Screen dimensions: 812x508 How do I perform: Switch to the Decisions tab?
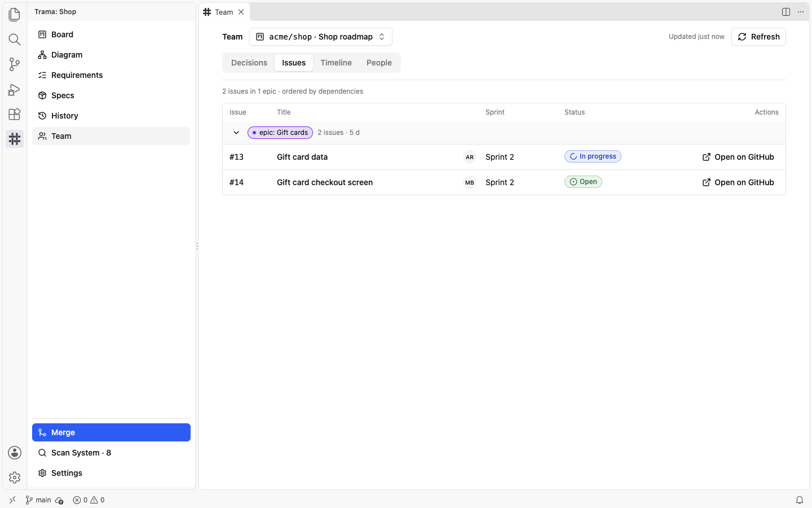click(249, 63)
